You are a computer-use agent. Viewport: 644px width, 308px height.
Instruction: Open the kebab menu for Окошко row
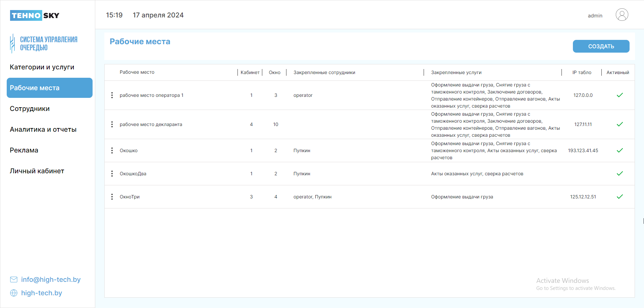112,150
